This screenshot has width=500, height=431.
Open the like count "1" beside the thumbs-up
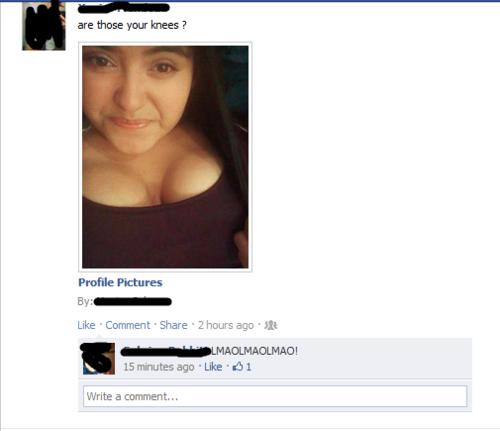pos(248,367)
